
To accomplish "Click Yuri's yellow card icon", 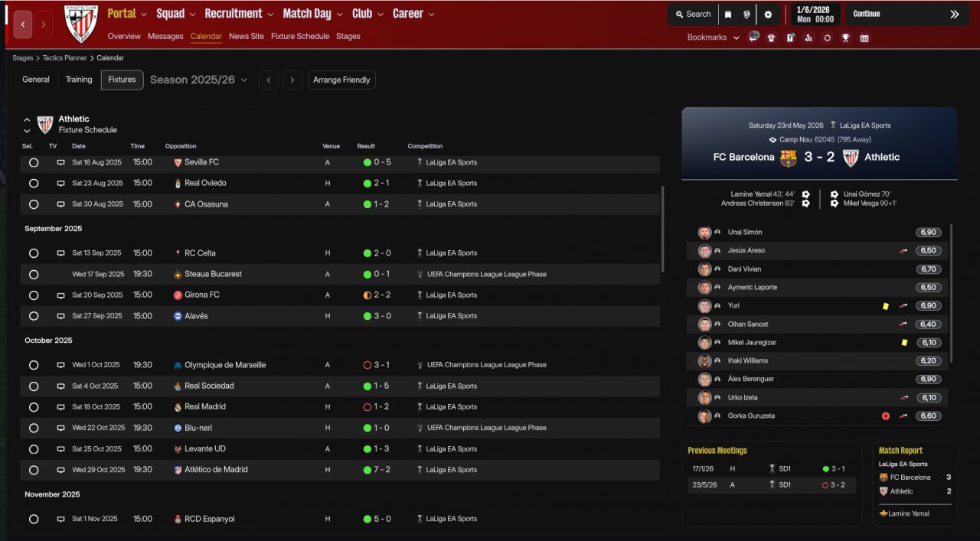I will 886,306.
